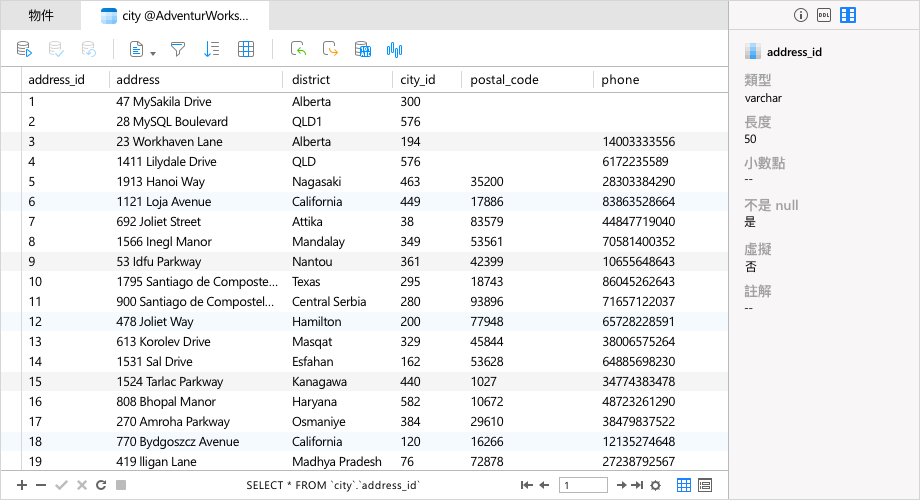Open the chart icon in toolbar
Viewport: 920px width, 500px height.
click(x=394, y=50)
